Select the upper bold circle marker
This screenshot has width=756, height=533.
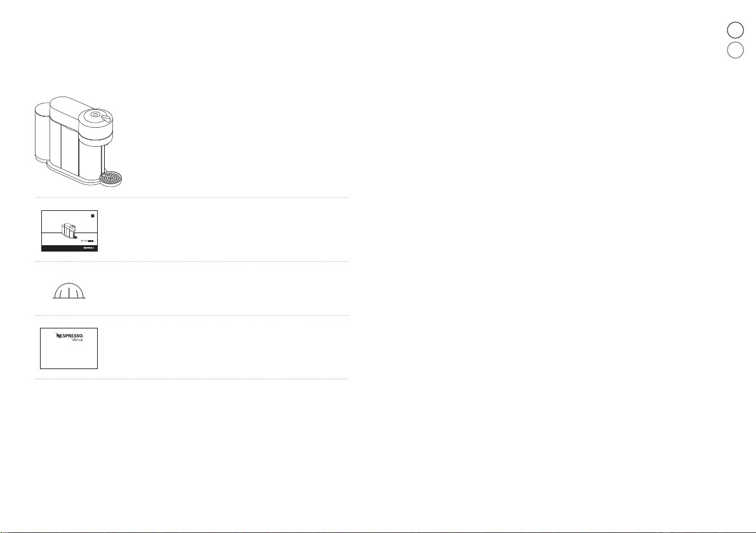pos(734,29)
